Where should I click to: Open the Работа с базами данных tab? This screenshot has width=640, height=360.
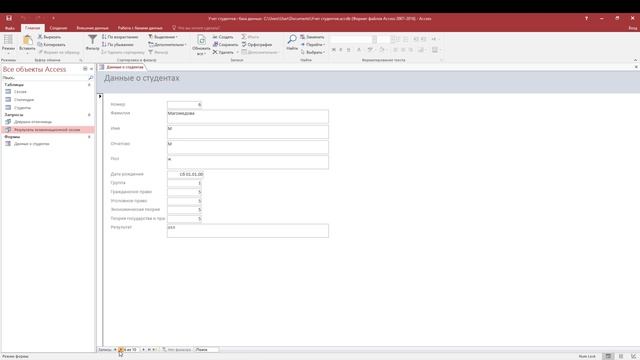(140, 28)
